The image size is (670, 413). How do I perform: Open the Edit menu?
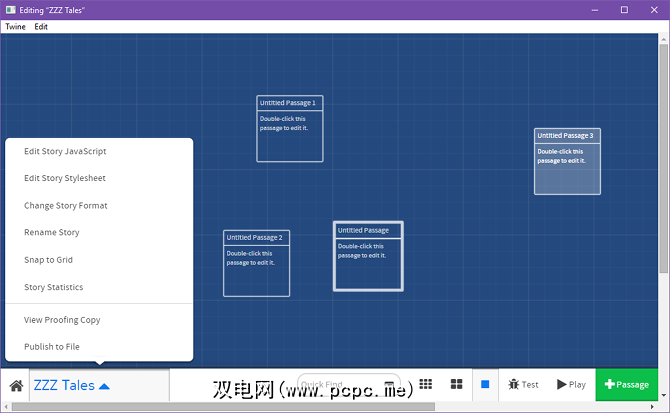click(x=41, y=26)
